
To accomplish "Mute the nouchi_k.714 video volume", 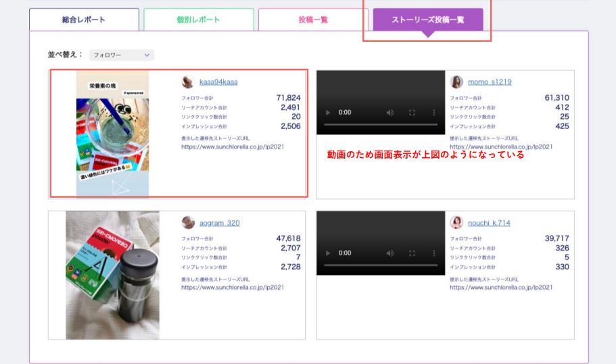I will 389,253.
